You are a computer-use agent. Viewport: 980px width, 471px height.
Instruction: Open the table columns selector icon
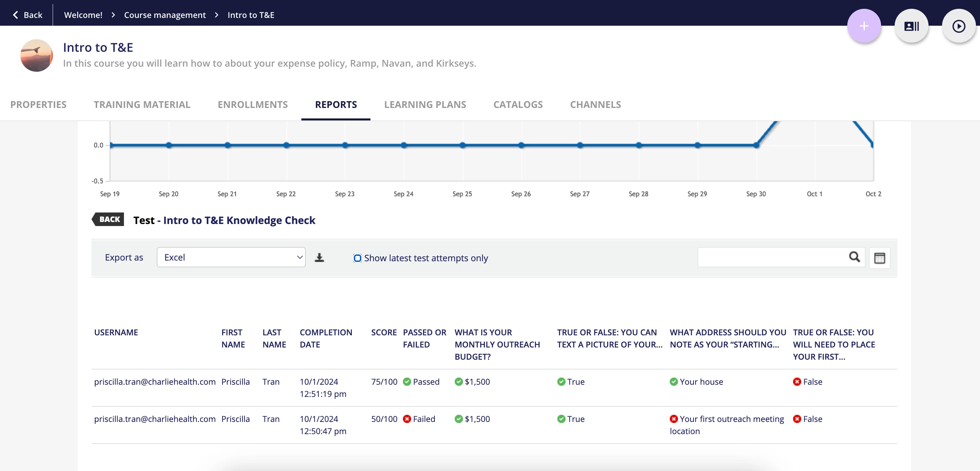pyautogui.click(x=879, y=258)
